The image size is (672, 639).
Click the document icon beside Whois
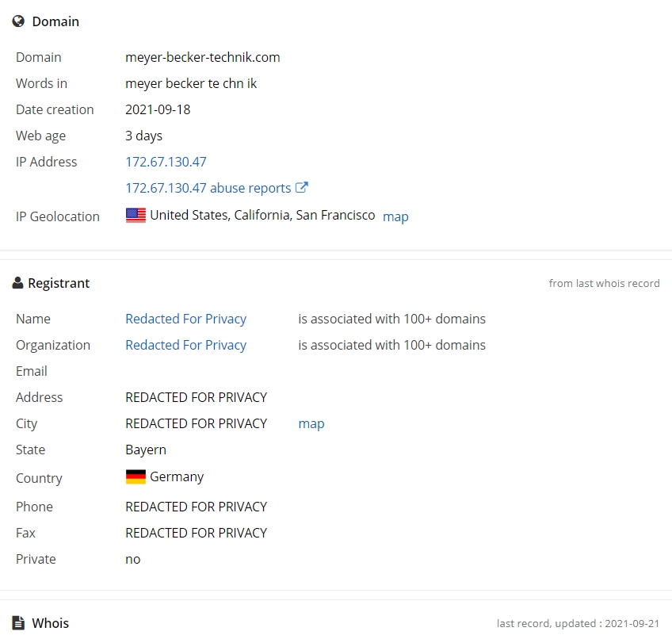coord(18,623)
